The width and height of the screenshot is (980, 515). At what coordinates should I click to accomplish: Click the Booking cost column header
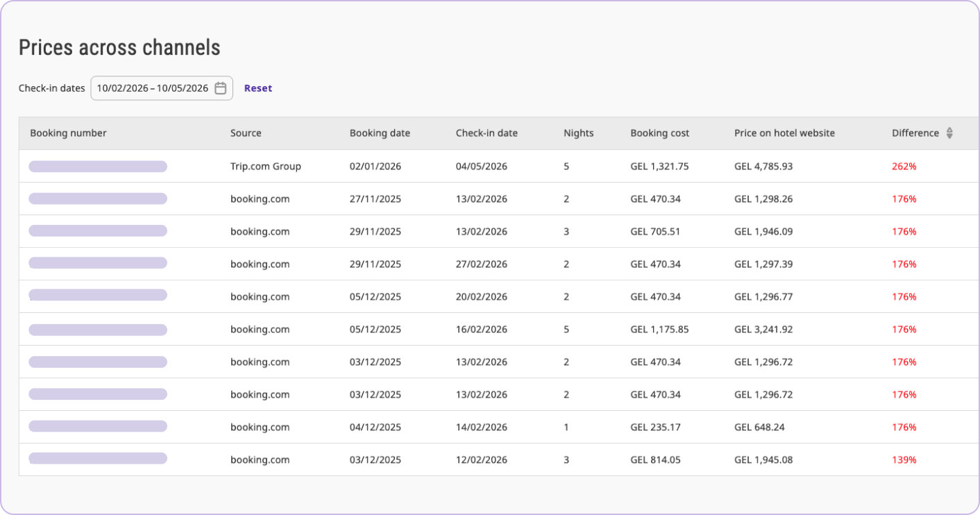point(659,133)
